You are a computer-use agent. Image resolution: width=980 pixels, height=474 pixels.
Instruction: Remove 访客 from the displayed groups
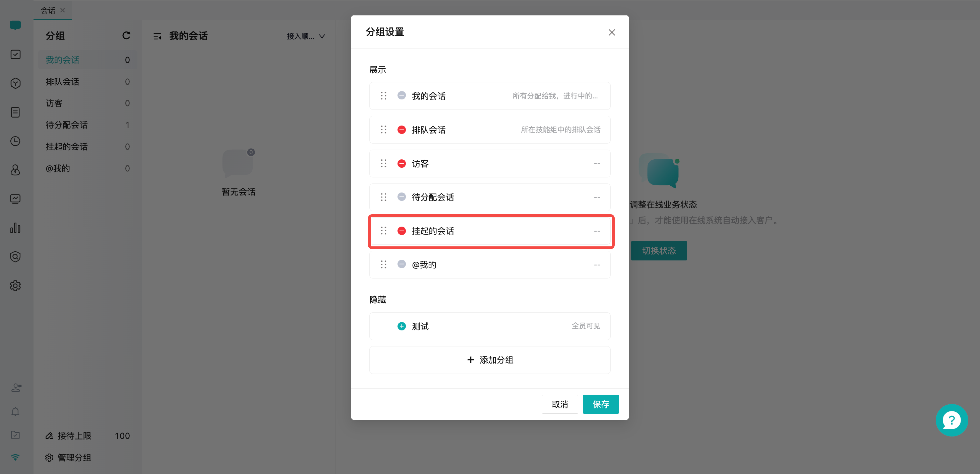(x=402, y=163)
